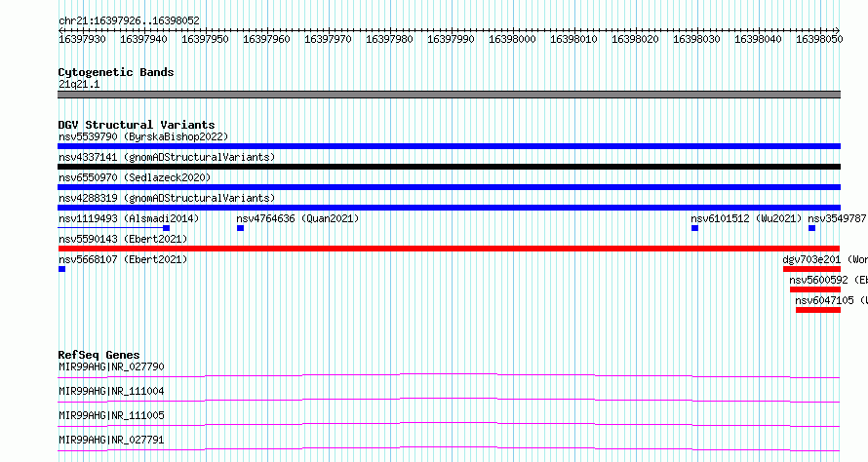Click the nsv5668107 (Ebert2021) label
Viewport: 868px width, 462px height.
pos(123,259)
